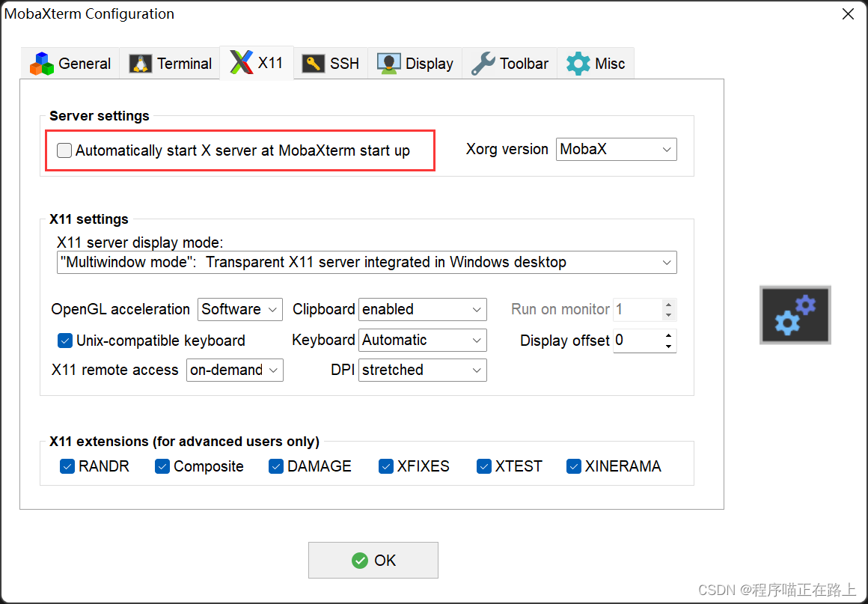Toggle Unix-compatible keyboard checkbox

pos(65,341)
